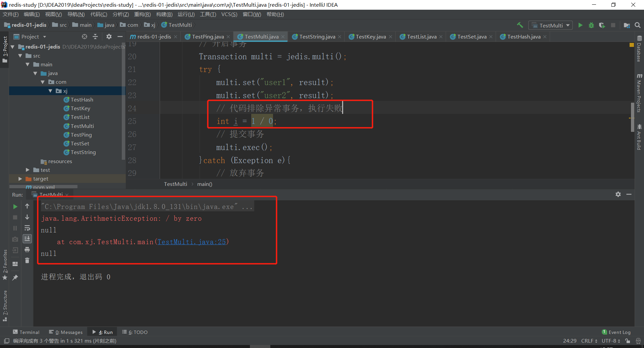Open the Terminal tool window button

click(x=26, y=332)
